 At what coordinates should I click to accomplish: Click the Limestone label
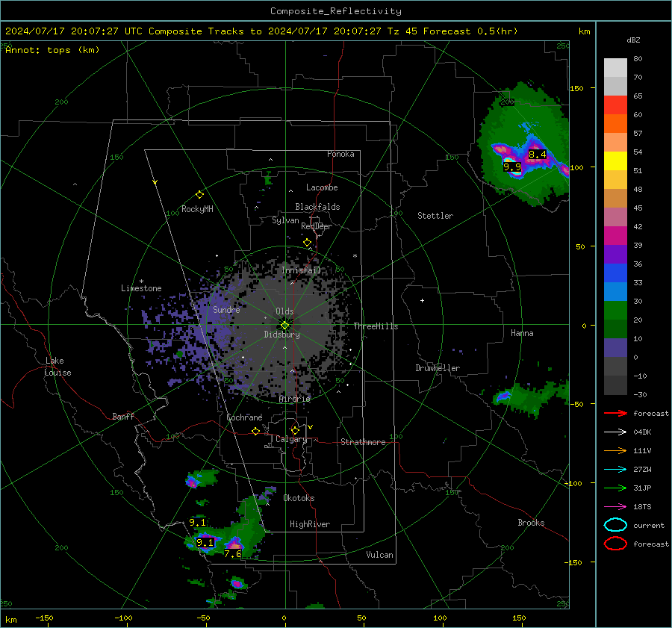[141, 288]
